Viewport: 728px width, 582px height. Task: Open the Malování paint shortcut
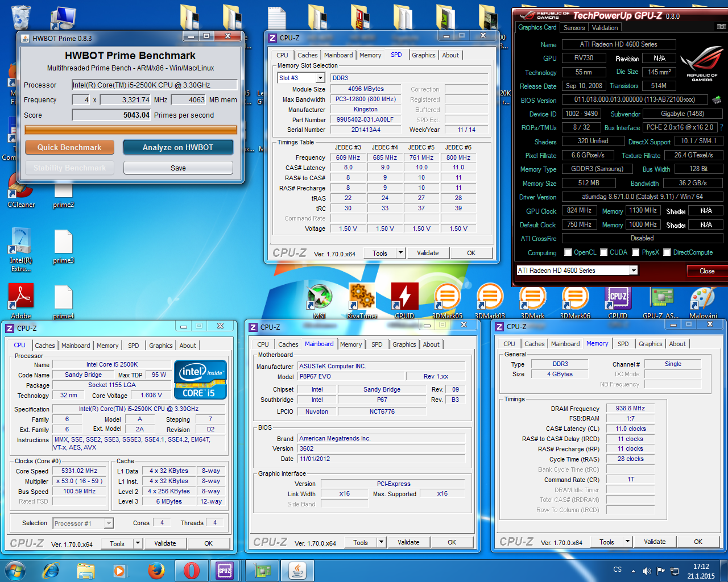click(x=703, y=301)
